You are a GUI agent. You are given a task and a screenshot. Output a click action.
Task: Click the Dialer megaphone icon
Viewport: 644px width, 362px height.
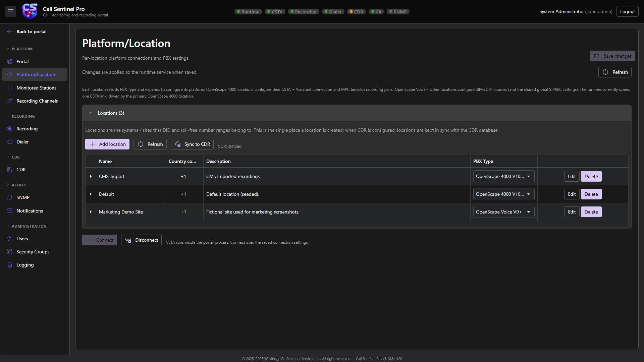pos(10,142)
